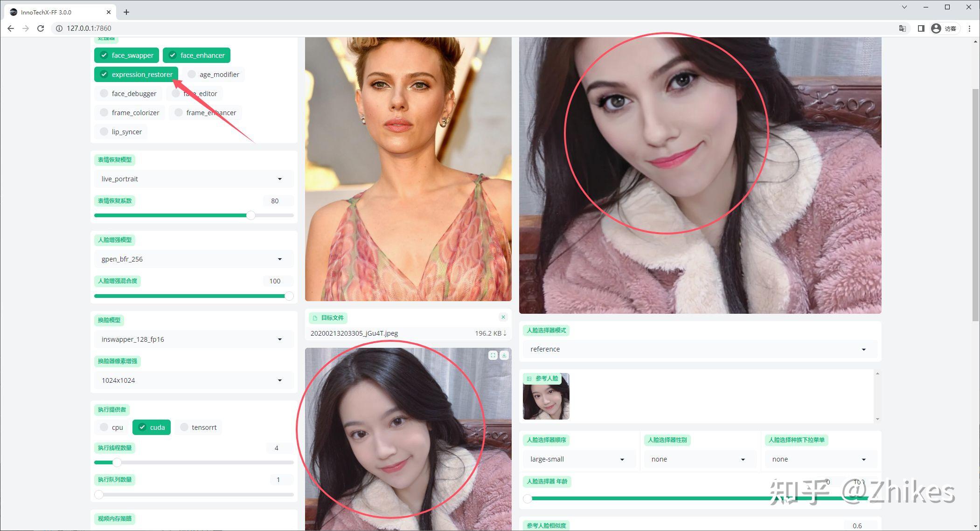Select the reference face thumbnail
This screenshot has width=980, height=531.
click(546, 396)
